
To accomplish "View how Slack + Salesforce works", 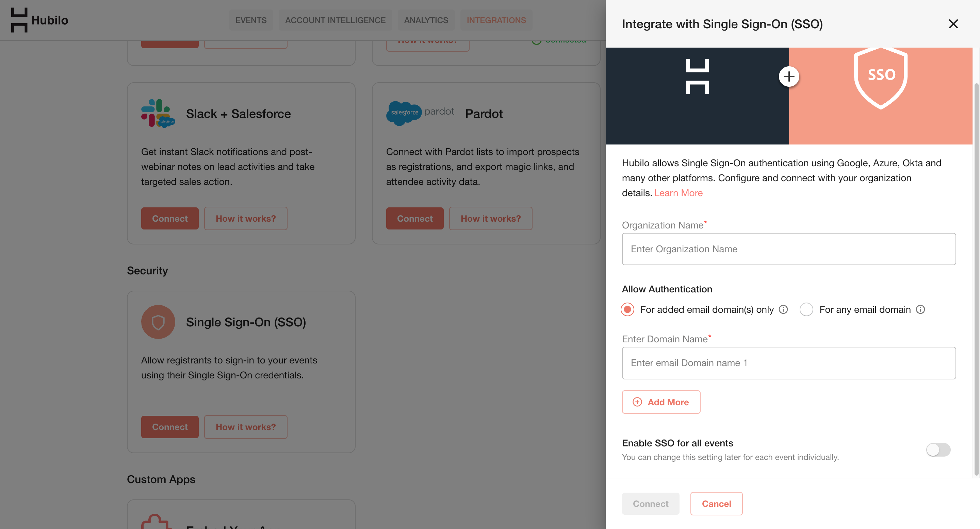I will tap(246, 219).
